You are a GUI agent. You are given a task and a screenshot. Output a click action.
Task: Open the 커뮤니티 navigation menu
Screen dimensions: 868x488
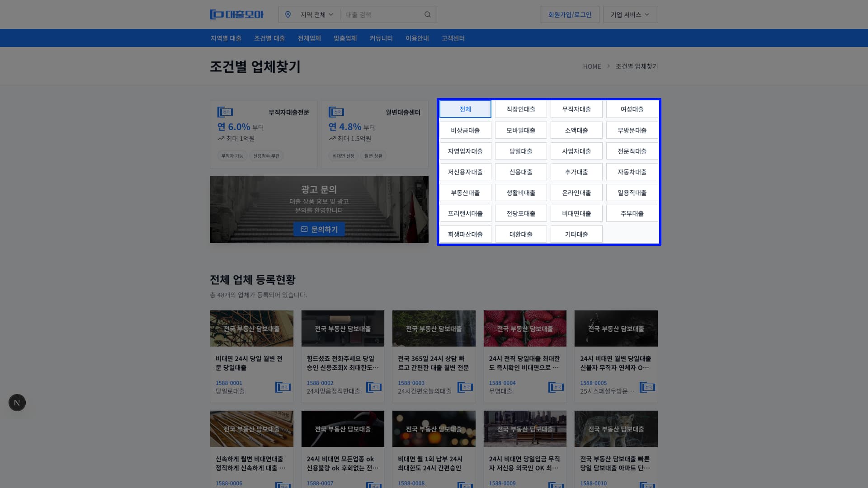pyautogui.click(x=381, y=38)
